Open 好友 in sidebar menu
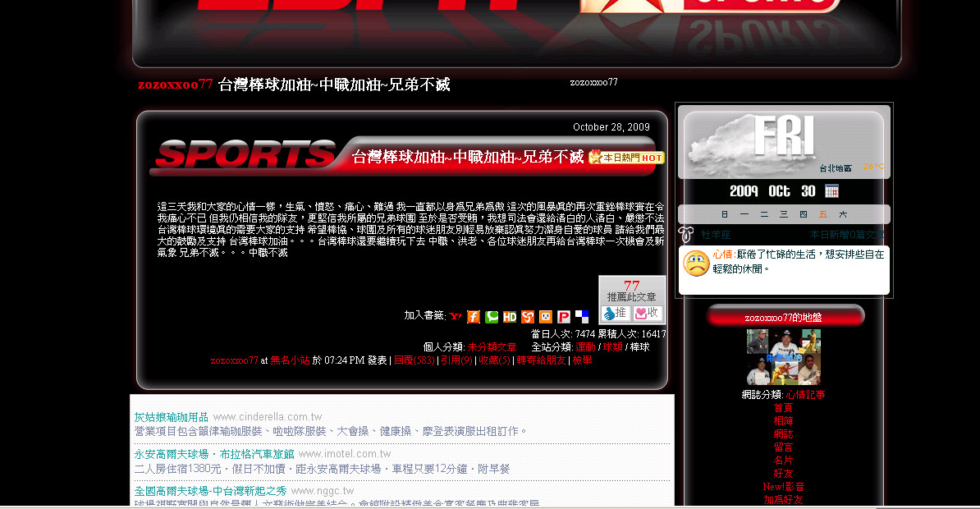 pos(783,474)
